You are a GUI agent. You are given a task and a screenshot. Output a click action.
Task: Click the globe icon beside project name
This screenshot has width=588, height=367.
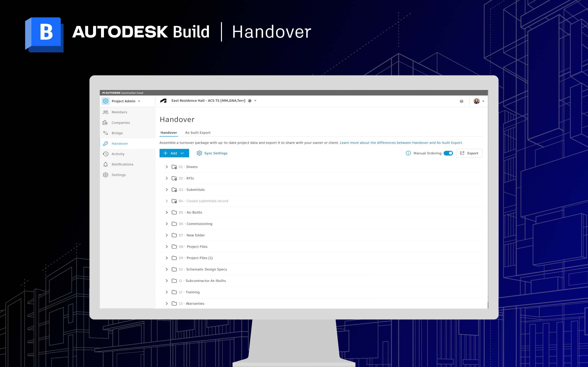point(250,101)
